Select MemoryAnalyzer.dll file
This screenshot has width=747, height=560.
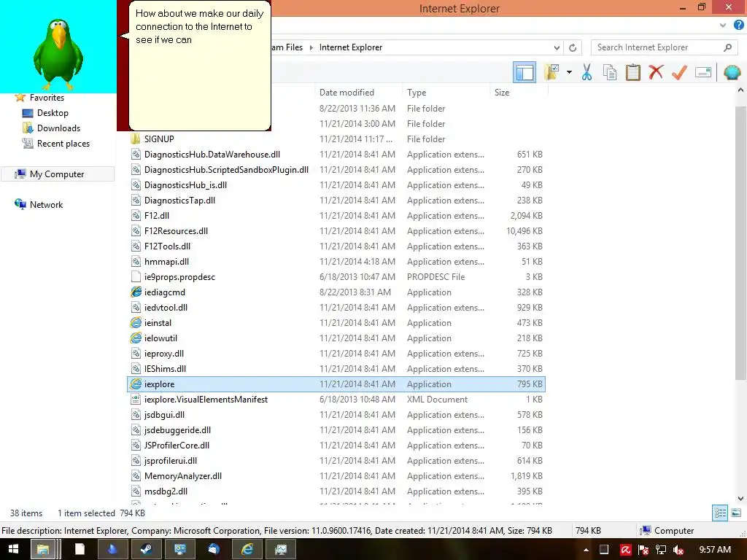coord(336,475)
